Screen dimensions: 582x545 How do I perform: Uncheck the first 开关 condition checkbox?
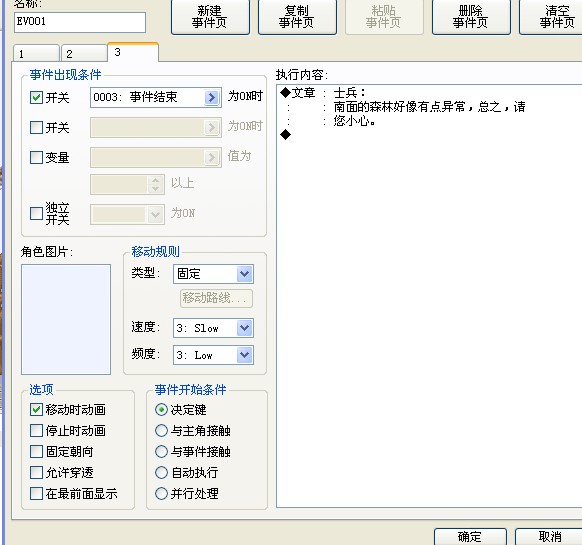36,98
